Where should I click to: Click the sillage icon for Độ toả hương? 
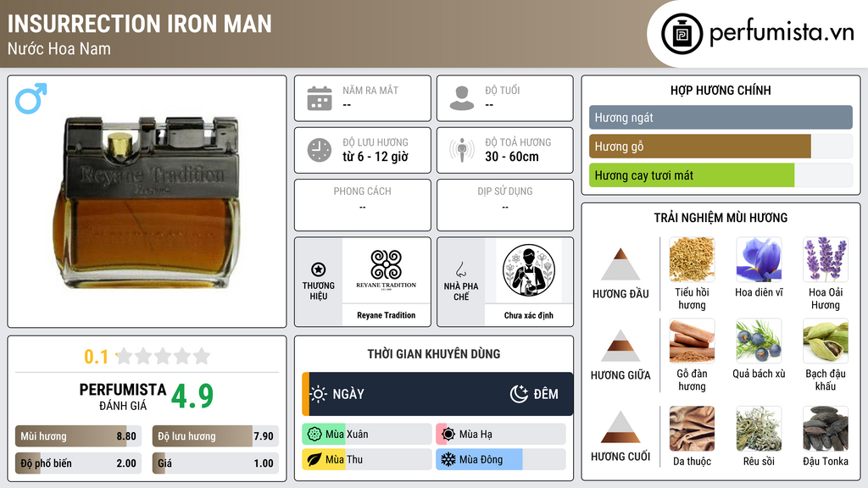(462, 150)
